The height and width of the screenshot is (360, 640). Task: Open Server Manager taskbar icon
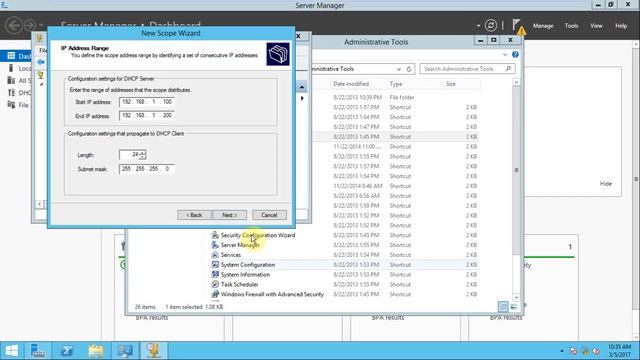coord(38,351)
